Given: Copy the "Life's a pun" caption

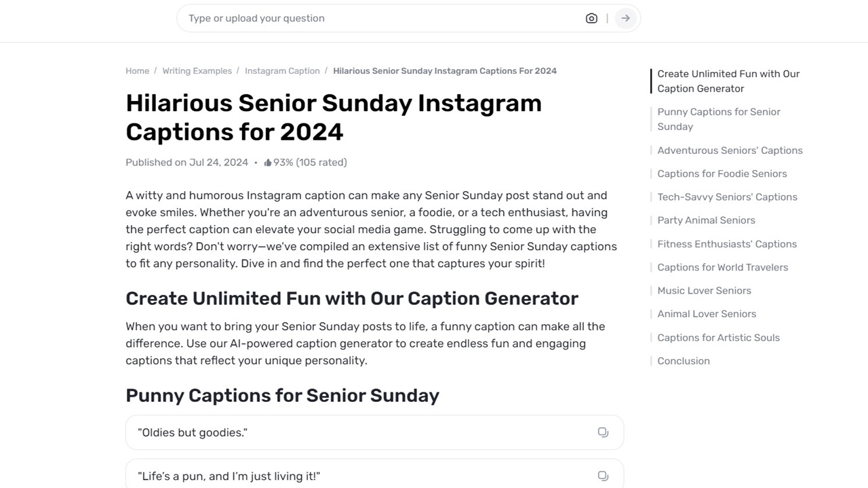Looking at the screenshot, I should tap(603, 476).
